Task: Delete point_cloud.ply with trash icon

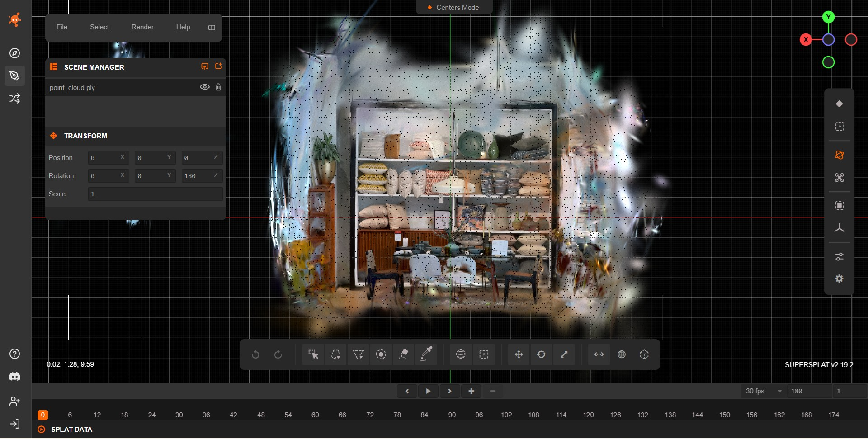Action: pos(218,87)
